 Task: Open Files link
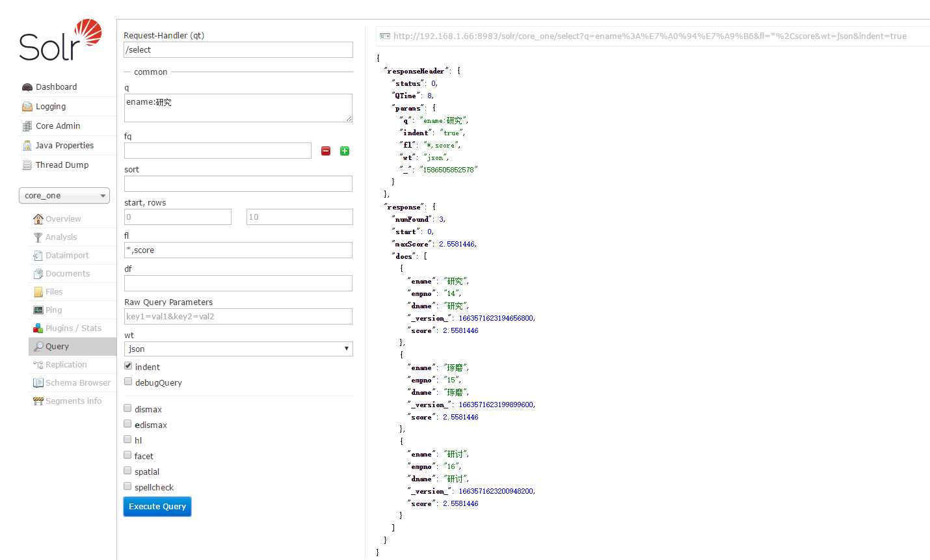point(54,292)
